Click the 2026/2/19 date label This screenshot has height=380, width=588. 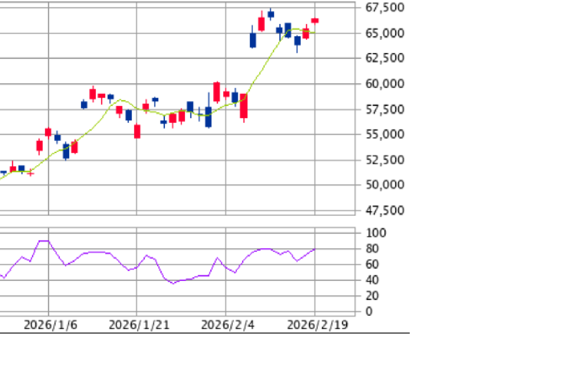(x=317, y=325)
